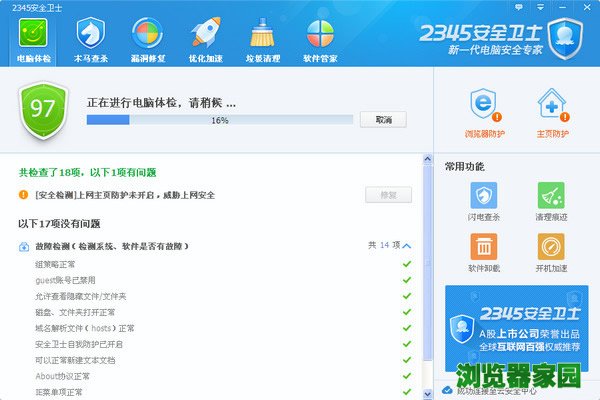
Task: Collapse the 故障检测 section chevron
Action: (407, 245)
